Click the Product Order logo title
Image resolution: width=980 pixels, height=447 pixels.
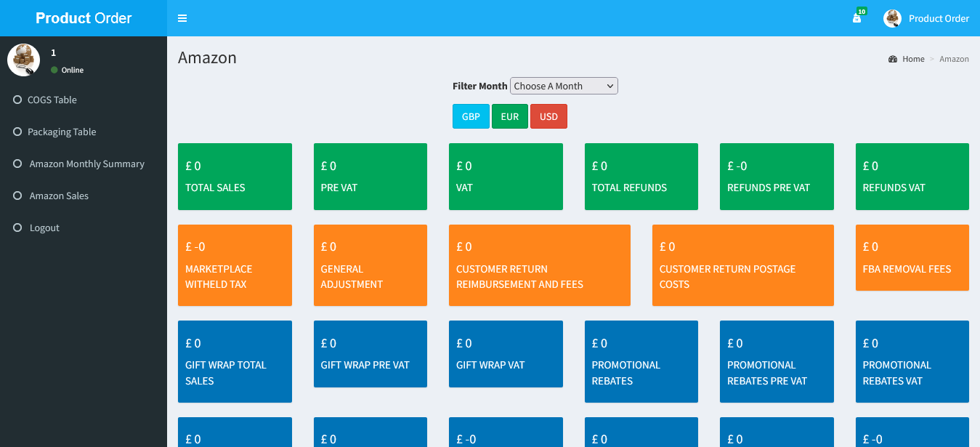84,18
